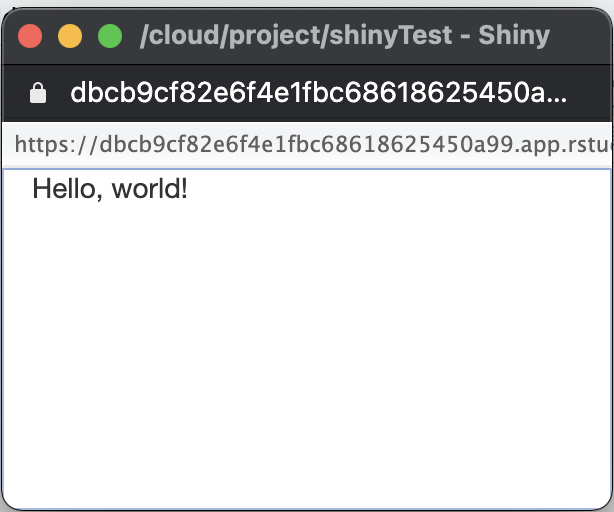
Task: Click "https://" prefix in the lower URL
Action: [52, 146]
